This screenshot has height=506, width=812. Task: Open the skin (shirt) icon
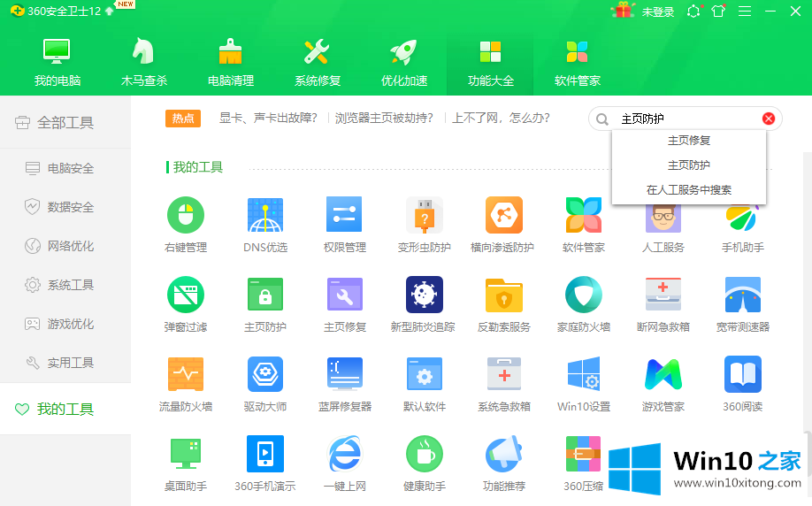point(719,11)
